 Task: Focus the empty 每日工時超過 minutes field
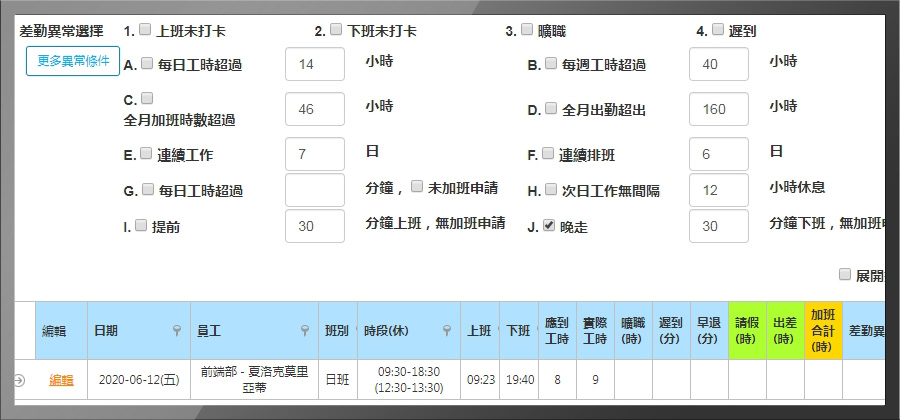[315, 190]
